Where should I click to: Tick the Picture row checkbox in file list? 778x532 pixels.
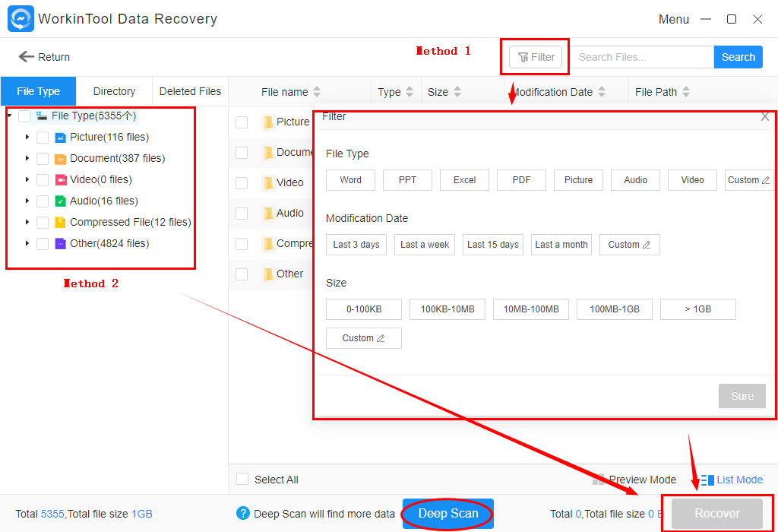(242, 122)
